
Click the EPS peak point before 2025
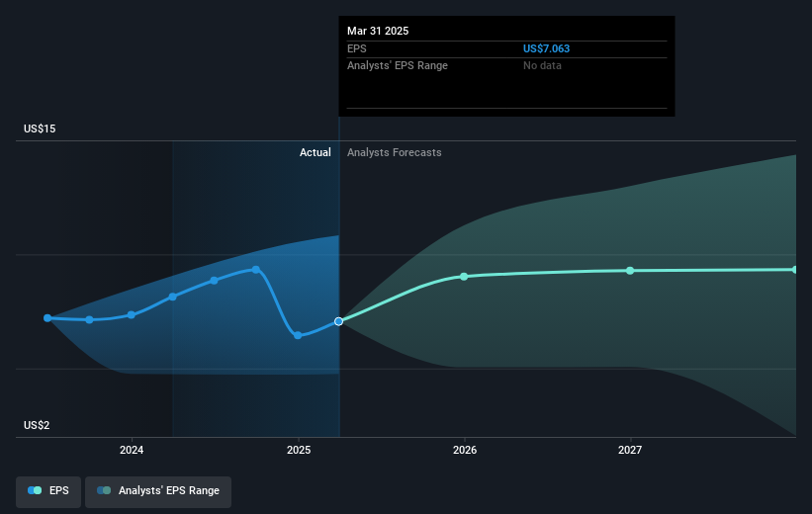tap(256, 270)
